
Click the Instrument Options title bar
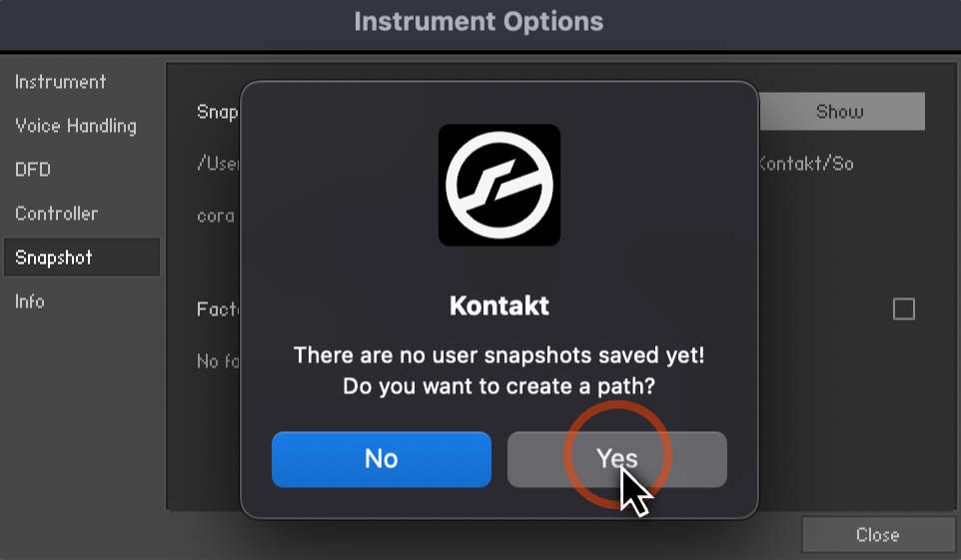pyautogui.click(x=479, y=22)
